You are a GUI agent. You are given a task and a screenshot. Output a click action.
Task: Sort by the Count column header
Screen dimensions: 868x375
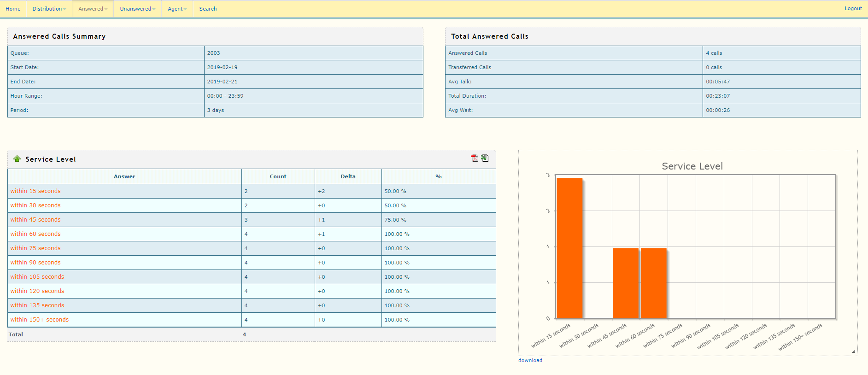pos(278,176)
